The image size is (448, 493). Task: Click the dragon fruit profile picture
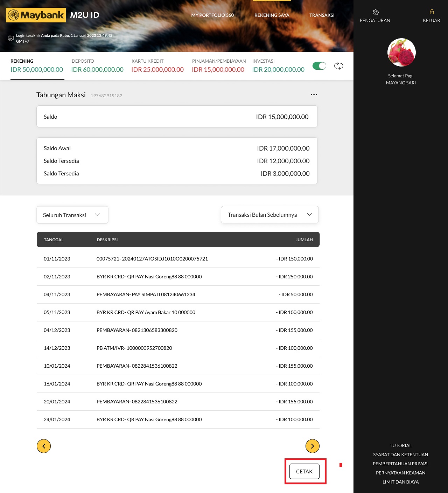point(401,52)
